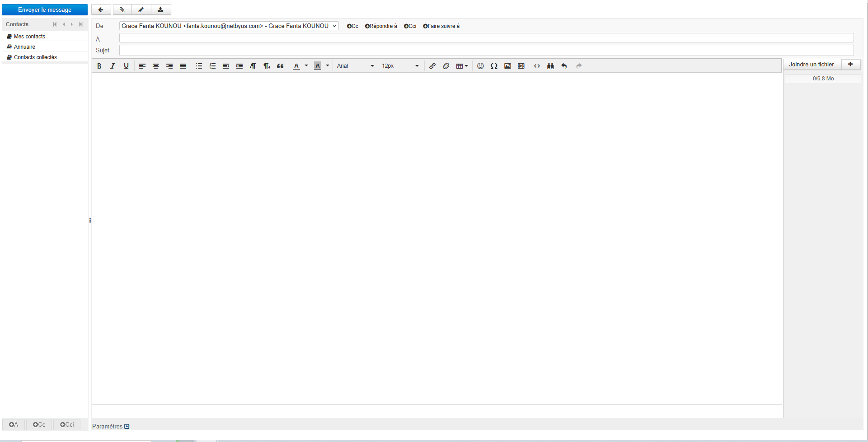This screenshot has height=442, width=868.
Task: Open Mes contacts address book
Action: click(x=29, y=37)
